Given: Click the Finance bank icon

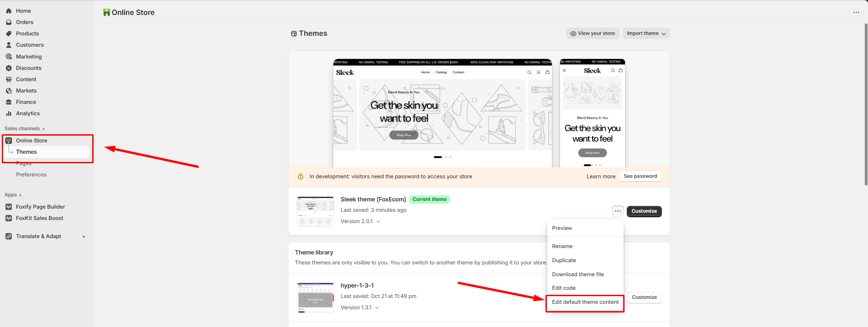Looking at the screenshot, I should click(9, 102).
